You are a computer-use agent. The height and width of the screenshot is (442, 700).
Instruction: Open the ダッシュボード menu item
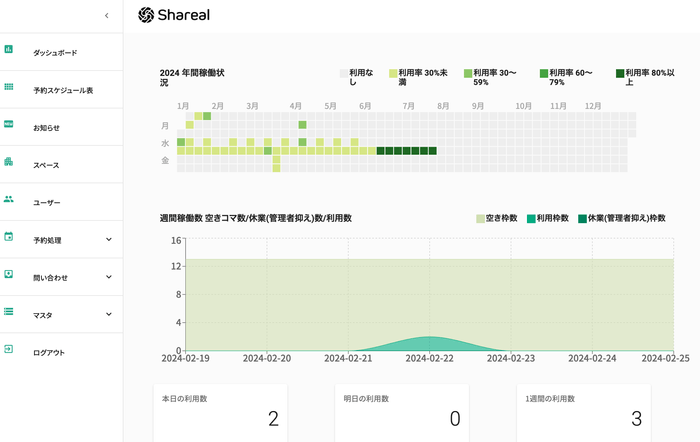55,52
